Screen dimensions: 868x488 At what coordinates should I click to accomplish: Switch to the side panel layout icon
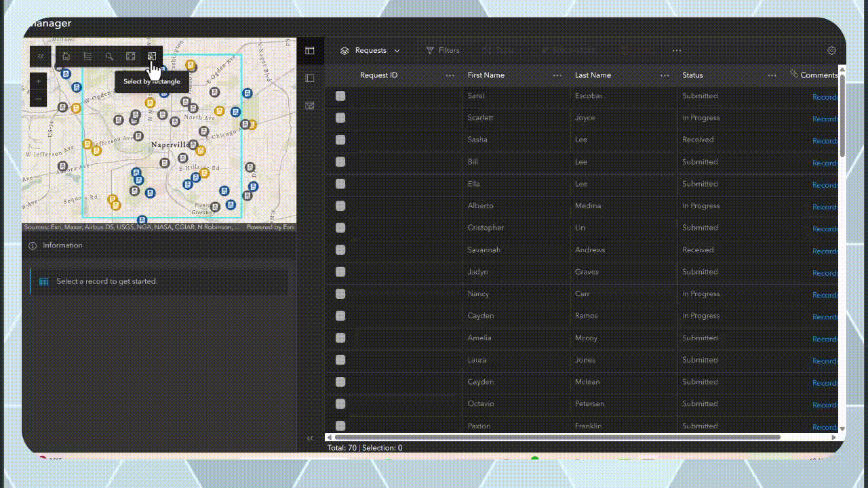click(x=310, y=78)
